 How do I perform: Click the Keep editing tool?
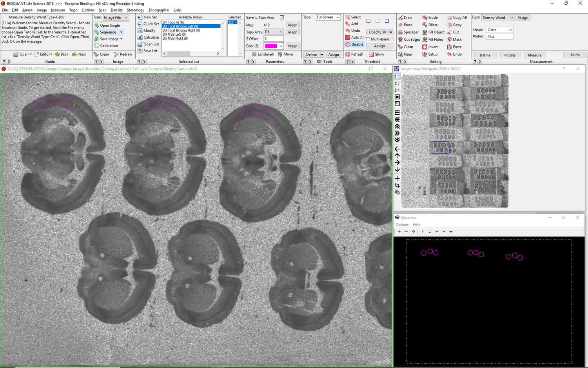click(x=405, y=55)
